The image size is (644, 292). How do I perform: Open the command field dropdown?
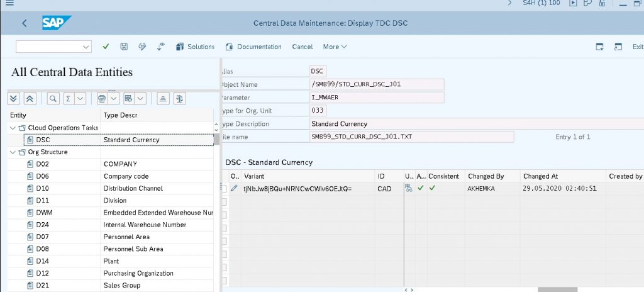[x=86, y=47]
